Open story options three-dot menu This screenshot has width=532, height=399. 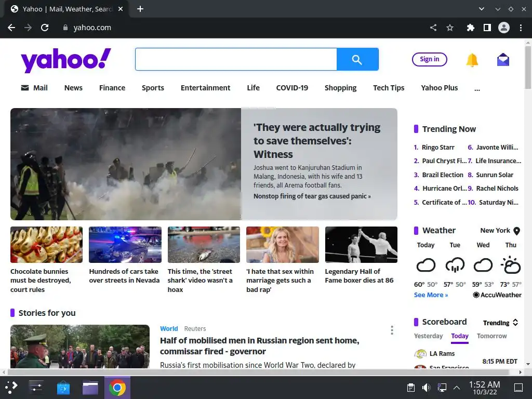pos(392,330)
